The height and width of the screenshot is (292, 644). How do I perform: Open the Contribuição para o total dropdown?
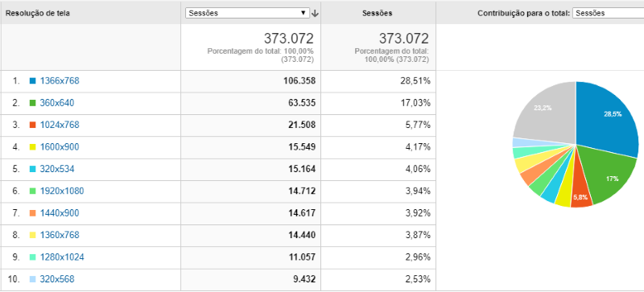tap(609, 13)
